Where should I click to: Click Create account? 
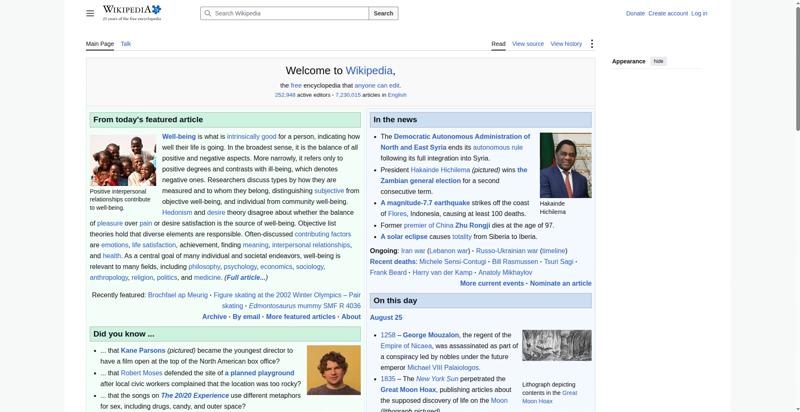[x=668, y=13]
